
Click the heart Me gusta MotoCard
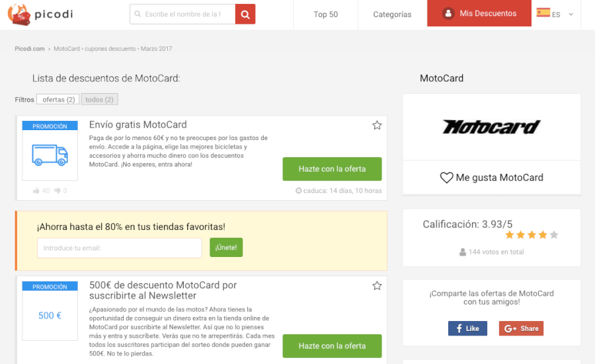[x=447, y=178]
